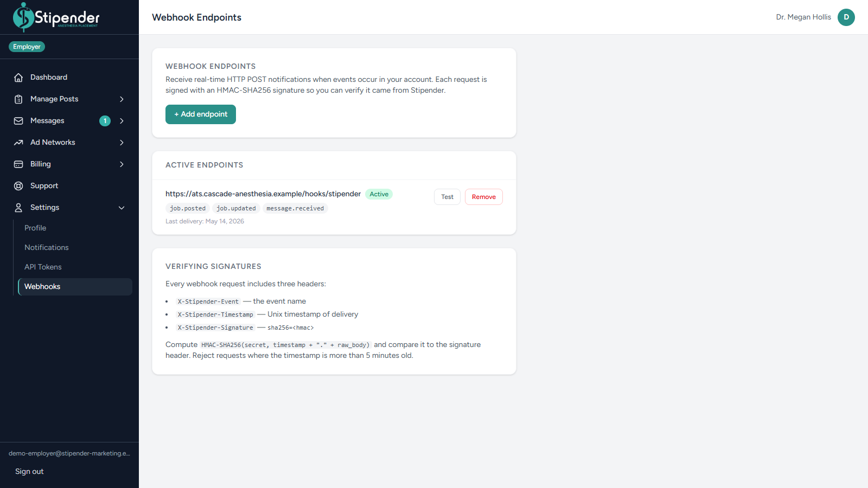Viewport: 868px width, 488px height.
Task: Click the Webhook Endpoints page title
Action: click(196, 17)
